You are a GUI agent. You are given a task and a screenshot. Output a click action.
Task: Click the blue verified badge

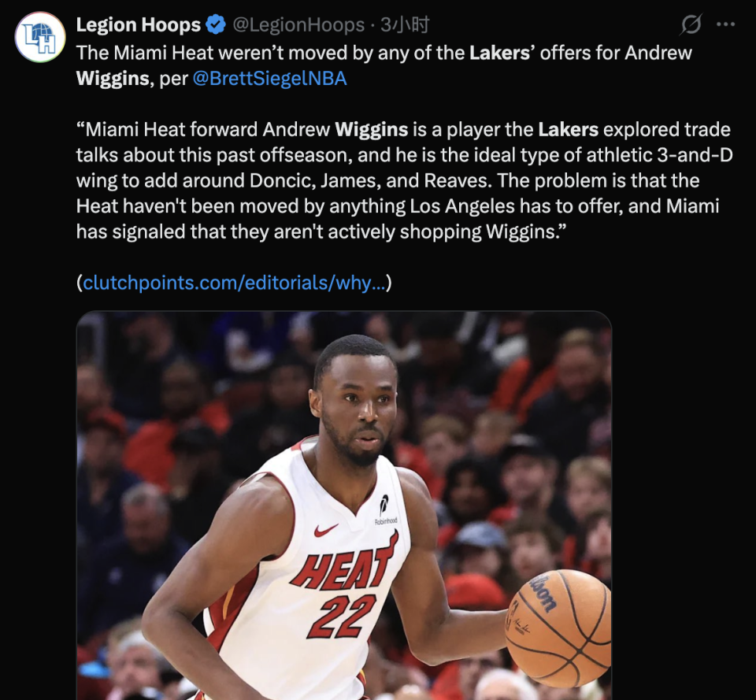click(x=216, y=24)
